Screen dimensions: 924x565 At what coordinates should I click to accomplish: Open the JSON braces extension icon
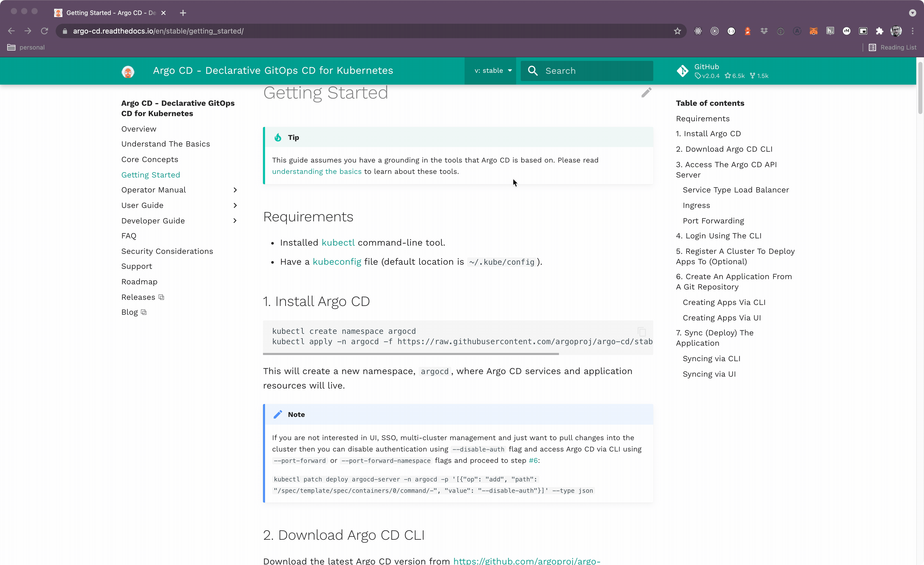[x=731, y=31]
